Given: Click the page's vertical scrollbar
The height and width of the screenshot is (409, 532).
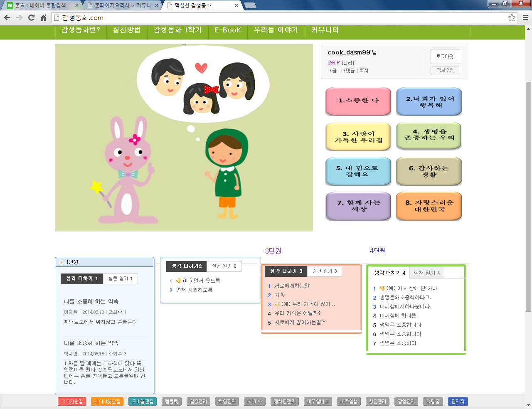Looking at the screenshot, I should pos(528,195).
